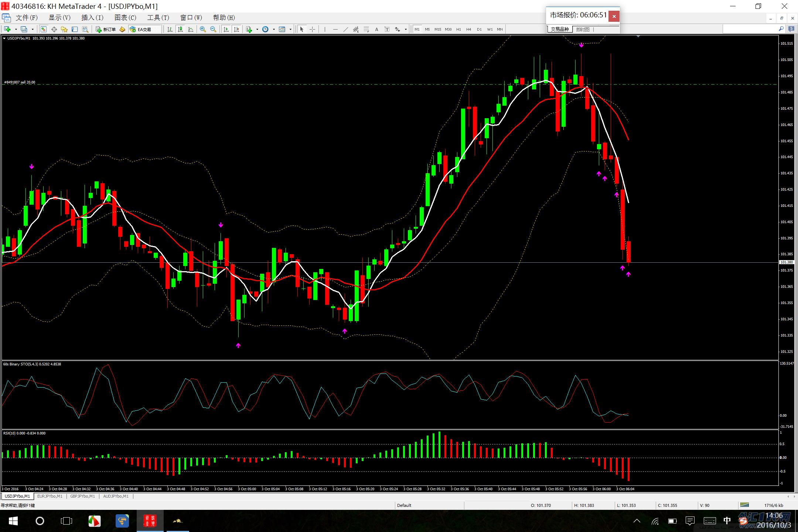
Task: Open the new chart icon
Action: pyautogui.click(x=7, y=29)
